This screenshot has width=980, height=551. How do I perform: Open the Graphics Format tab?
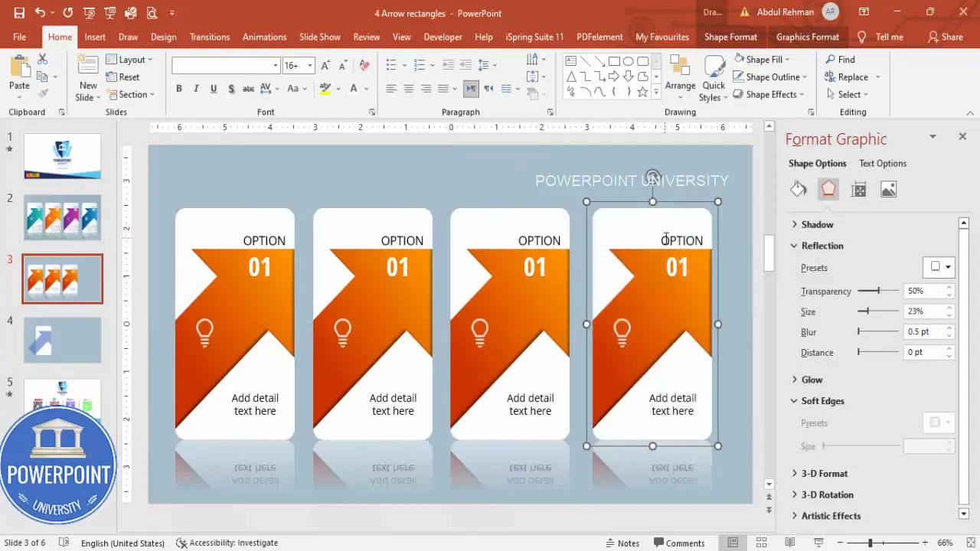(x=807, y=37)
